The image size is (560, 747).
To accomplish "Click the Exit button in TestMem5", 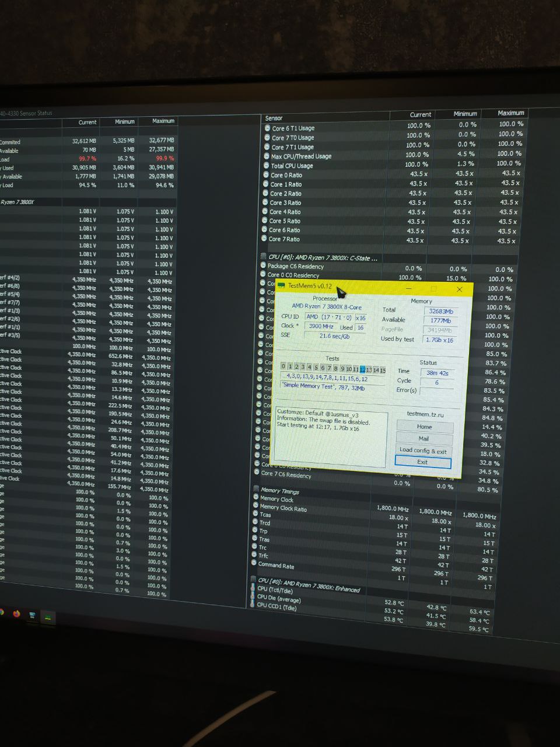I will [422, 462].
